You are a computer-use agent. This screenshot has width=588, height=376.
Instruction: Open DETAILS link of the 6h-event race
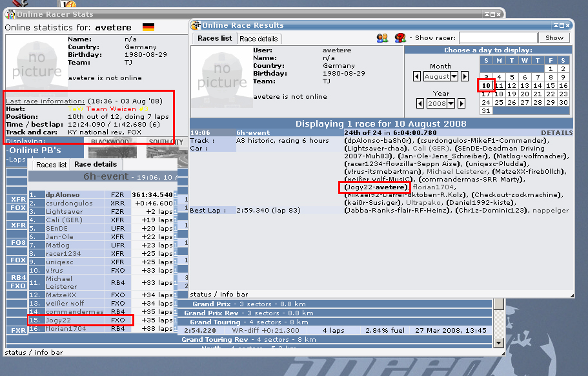click(556, 133)
